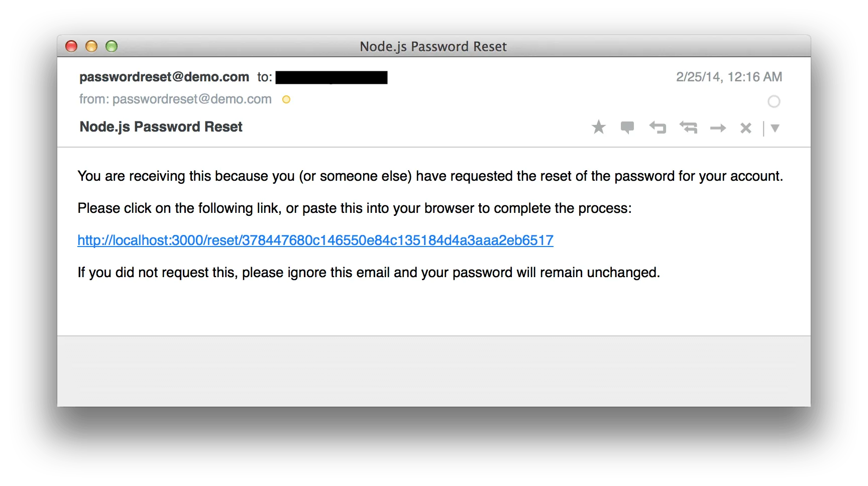Reply to the sender using the reply arrow
868x486 pixels.
(657, 128)
